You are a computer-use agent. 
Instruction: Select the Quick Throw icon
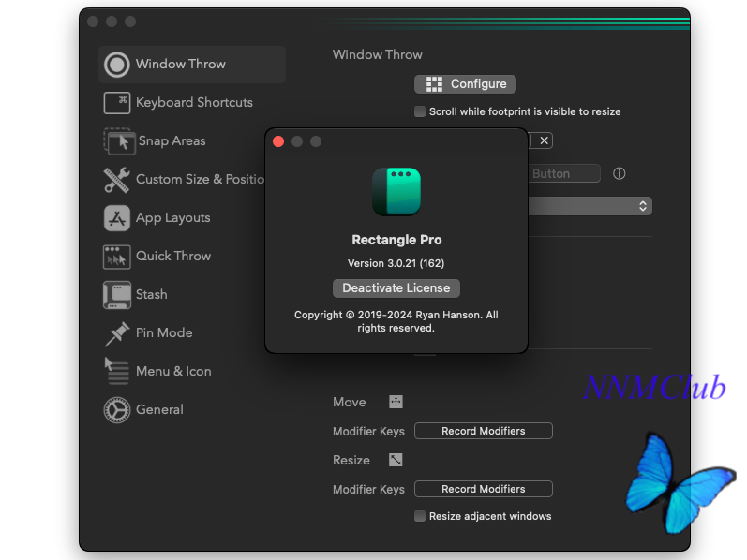(117, 257)
